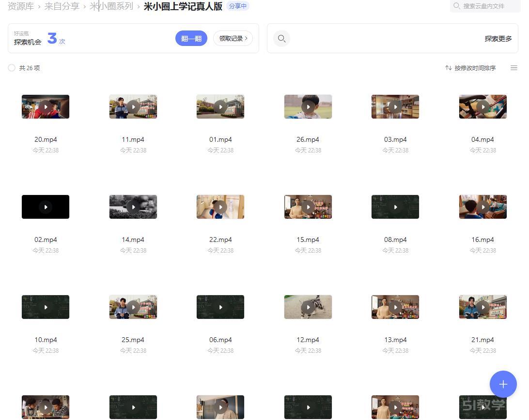Open the 分享中 sharing badge

(238, 6)
